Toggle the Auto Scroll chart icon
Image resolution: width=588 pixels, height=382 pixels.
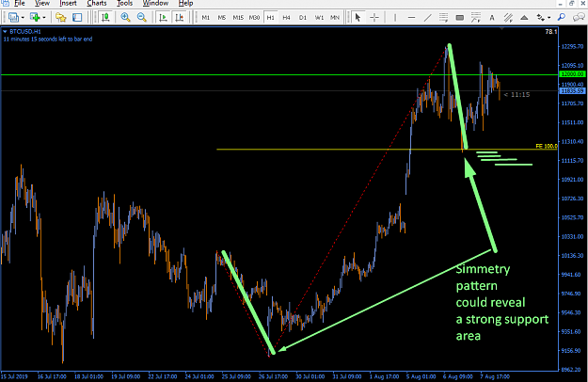(x=163, y=17)
